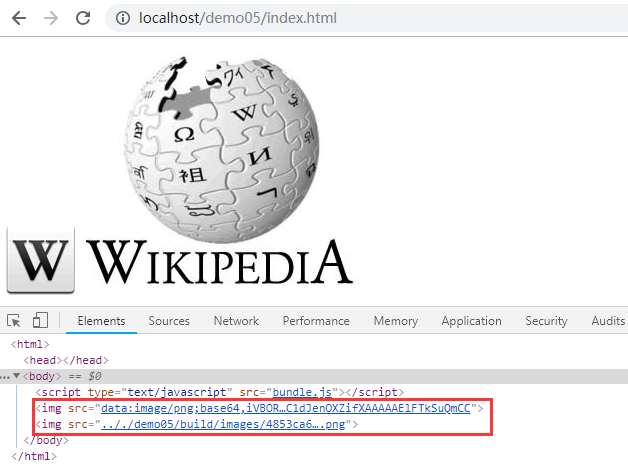The height and width of the screenshot is (464, 628).
Task: Select the <html> opening tag node
Action: 30,344
